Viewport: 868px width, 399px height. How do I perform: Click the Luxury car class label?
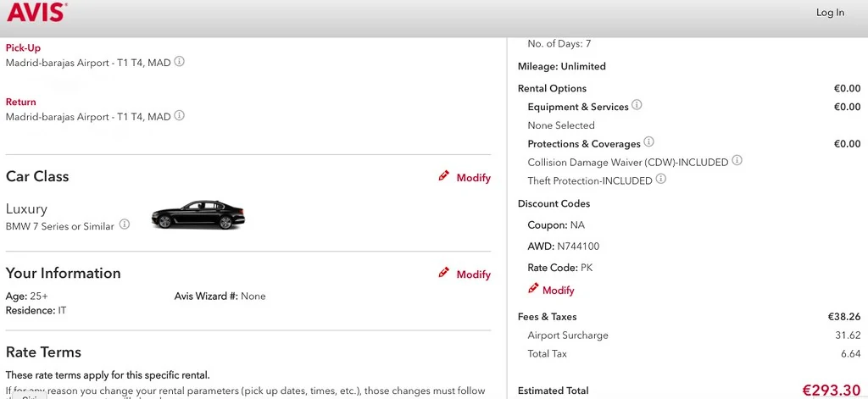[26, 208]
